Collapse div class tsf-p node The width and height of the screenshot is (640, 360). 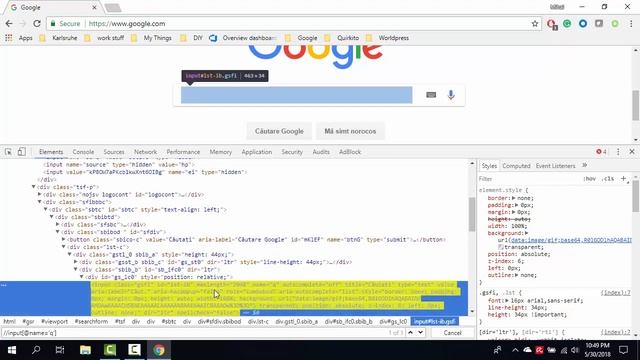[x=33, y=187]
